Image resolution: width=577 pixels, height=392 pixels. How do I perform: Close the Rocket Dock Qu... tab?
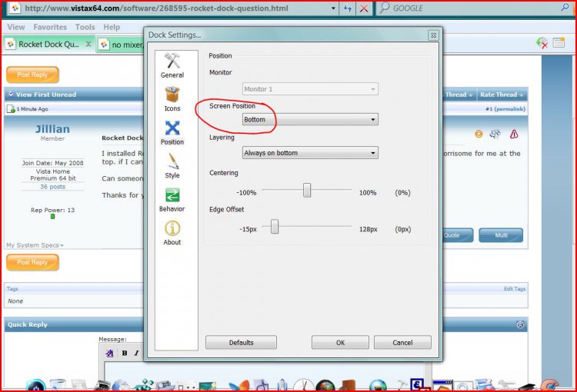pyautogui.click(x=88, y=44)
